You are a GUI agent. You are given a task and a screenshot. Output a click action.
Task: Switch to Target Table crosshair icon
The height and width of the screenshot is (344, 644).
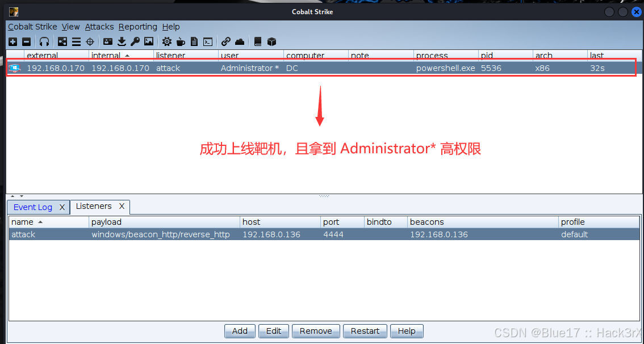coord(90,41)
